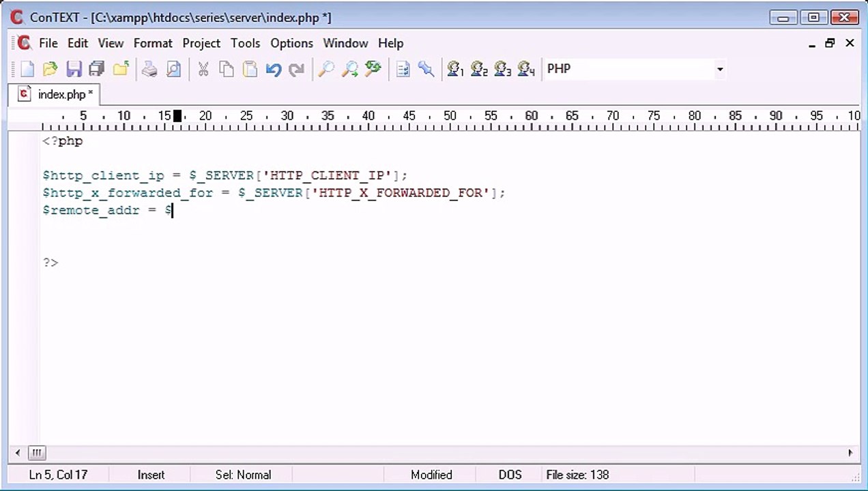Click 'HTTP_X_FORWARDED_FOR' string in code

pyautogui.click(x=401, y=193)
